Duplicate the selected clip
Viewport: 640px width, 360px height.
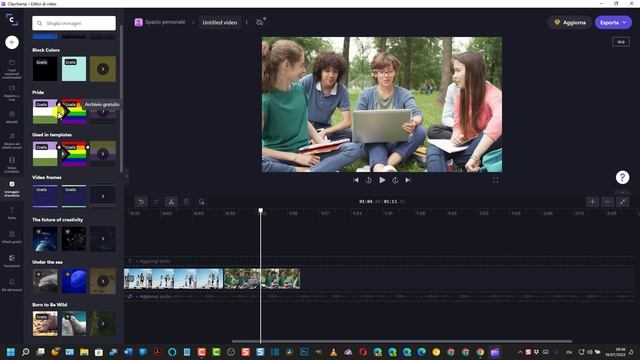click(x=201, y=202)
